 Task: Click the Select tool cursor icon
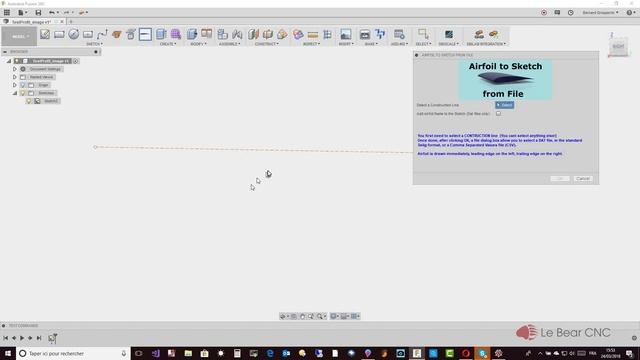tap(423, 34)
